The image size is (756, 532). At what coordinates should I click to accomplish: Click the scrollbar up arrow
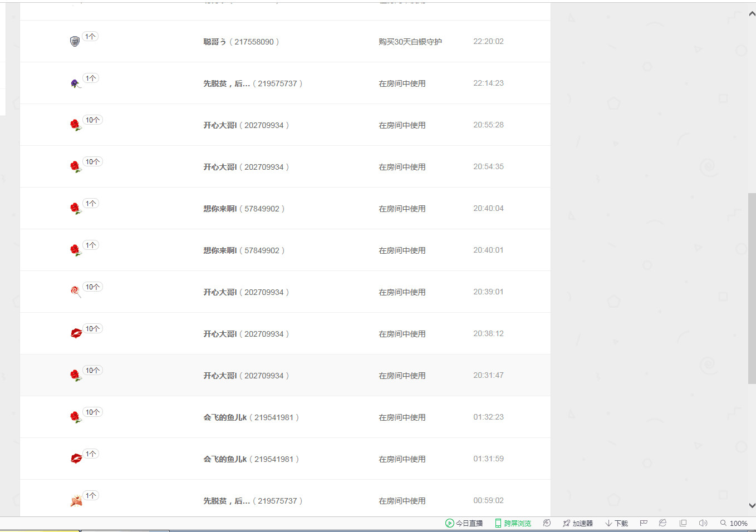752,14
